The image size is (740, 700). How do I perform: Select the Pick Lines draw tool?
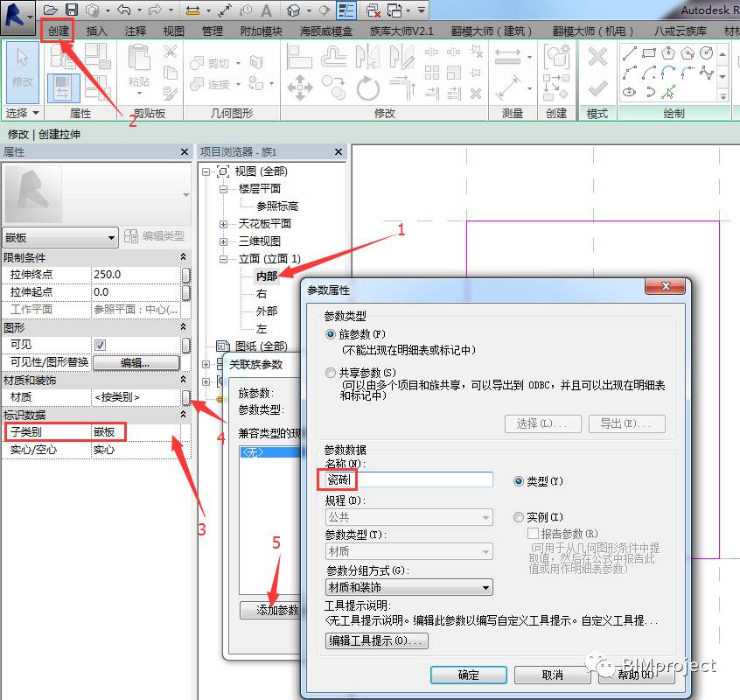tap(667, 92)
